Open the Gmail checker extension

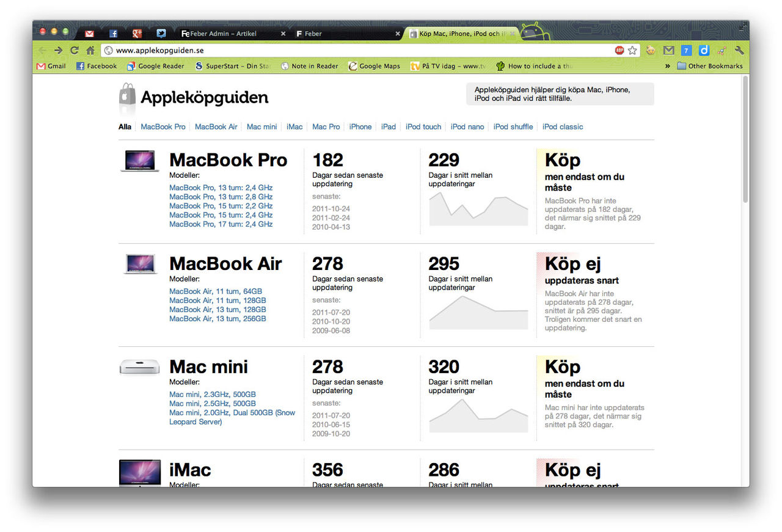point(669,50)
